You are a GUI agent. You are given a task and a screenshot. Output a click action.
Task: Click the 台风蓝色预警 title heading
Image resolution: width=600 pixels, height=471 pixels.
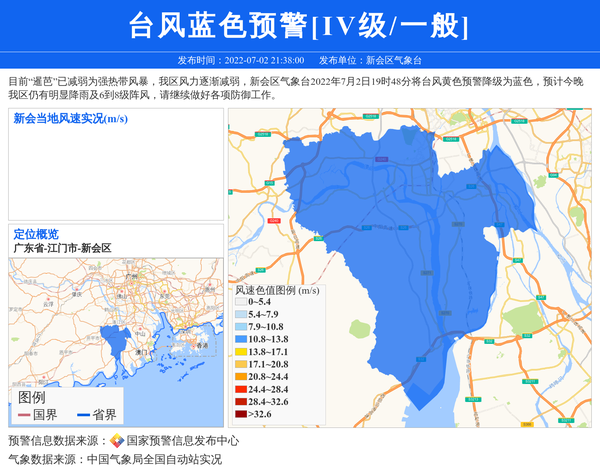pos(299,25)
